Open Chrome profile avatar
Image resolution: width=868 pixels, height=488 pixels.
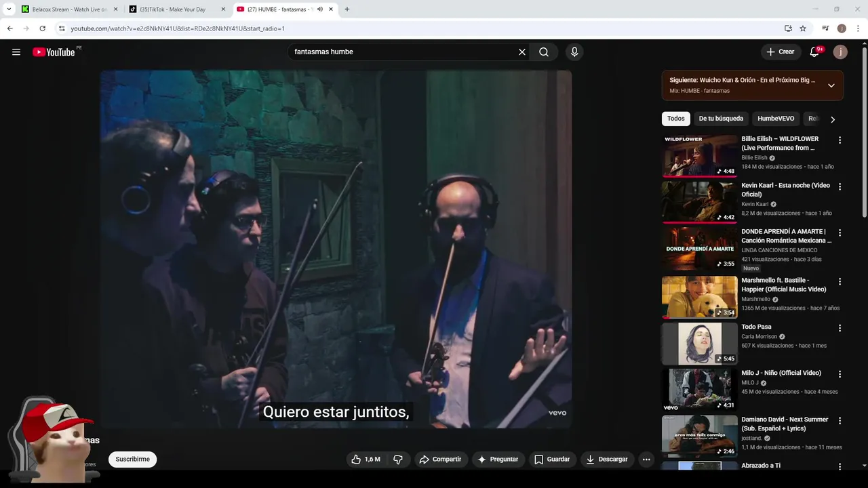pos(842,28)
